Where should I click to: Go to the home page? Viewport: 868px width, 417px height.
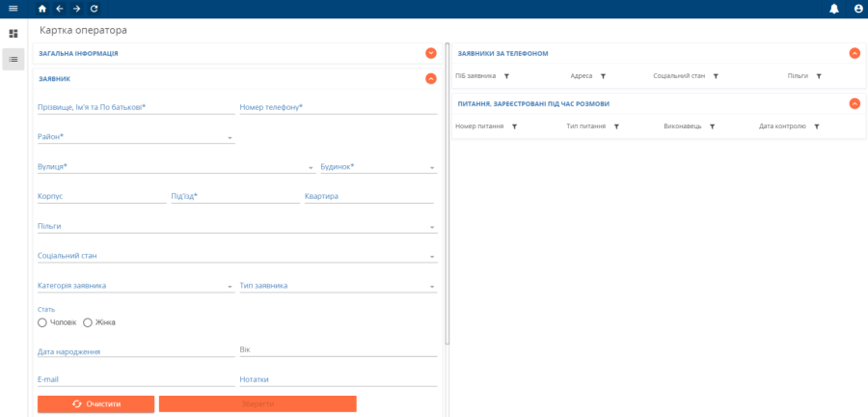pos(42,9)
